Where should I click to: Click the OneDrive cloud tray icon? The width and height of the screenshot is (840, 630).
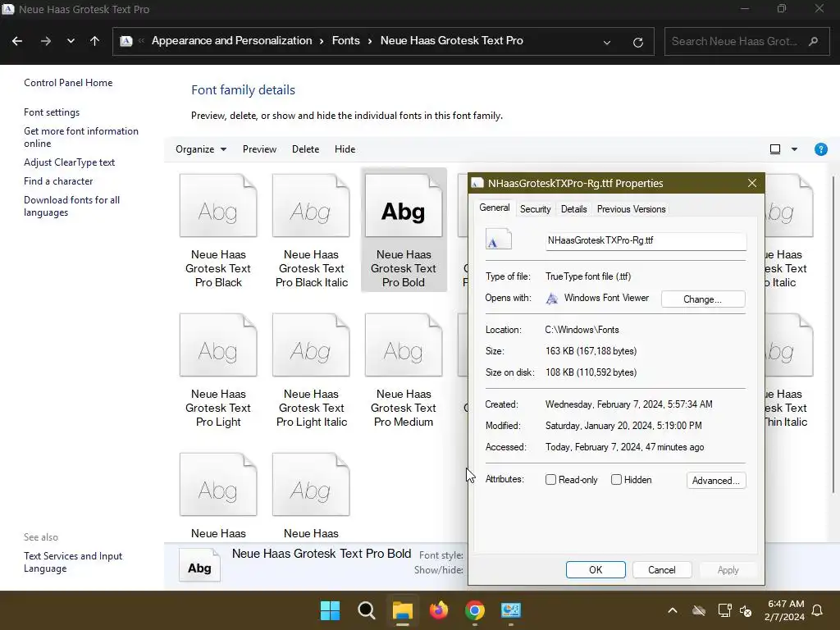point(699,610)
